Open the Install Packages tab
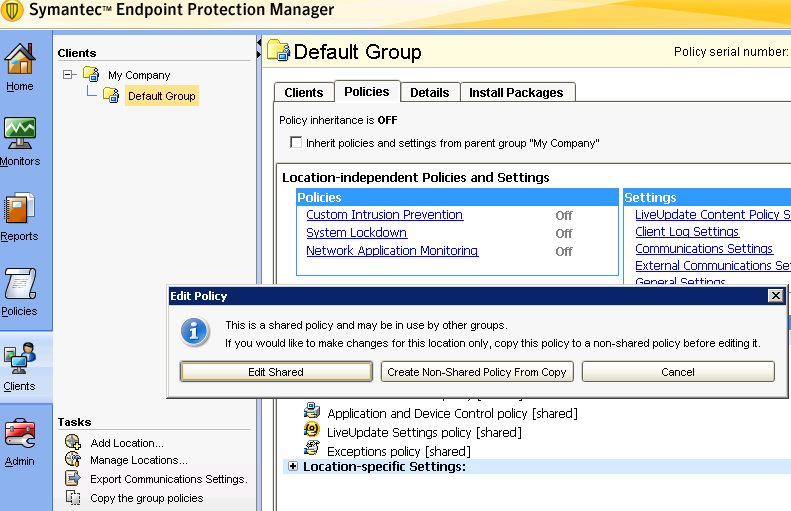 tap(517, 92)
